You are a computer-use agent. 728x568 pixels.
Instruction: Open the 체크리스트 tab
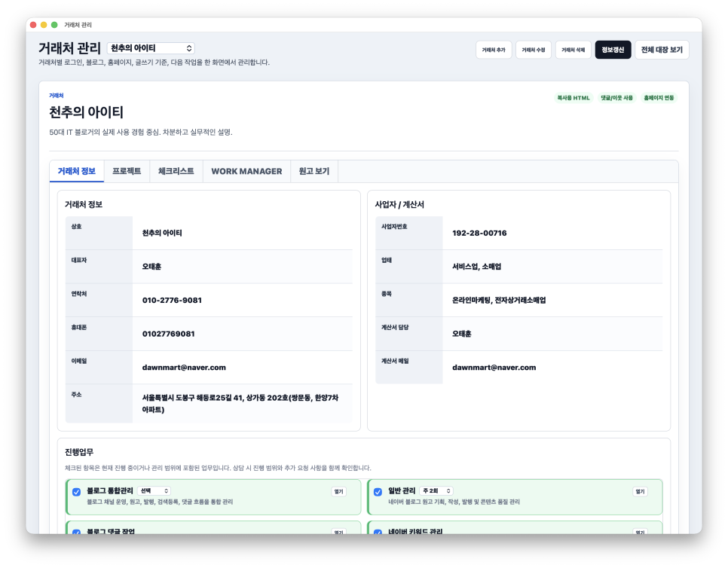tap(176, 171)
